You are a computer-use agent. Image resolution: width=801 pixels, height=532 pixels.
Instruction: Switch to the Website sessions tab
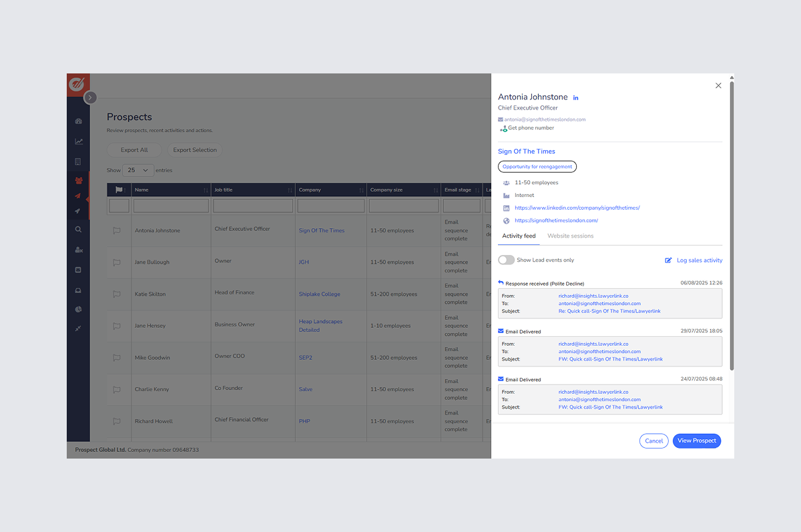570,236
